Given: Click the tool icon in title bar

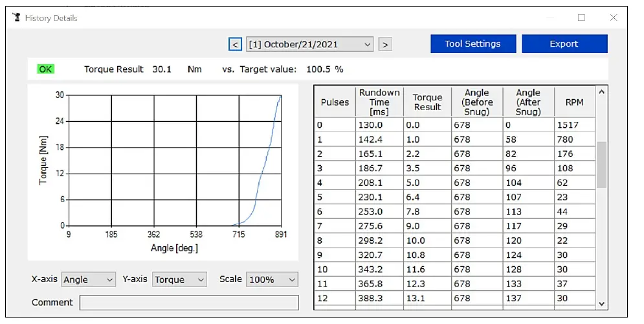Looking at the screenshot, I should [x=17, y=17].
